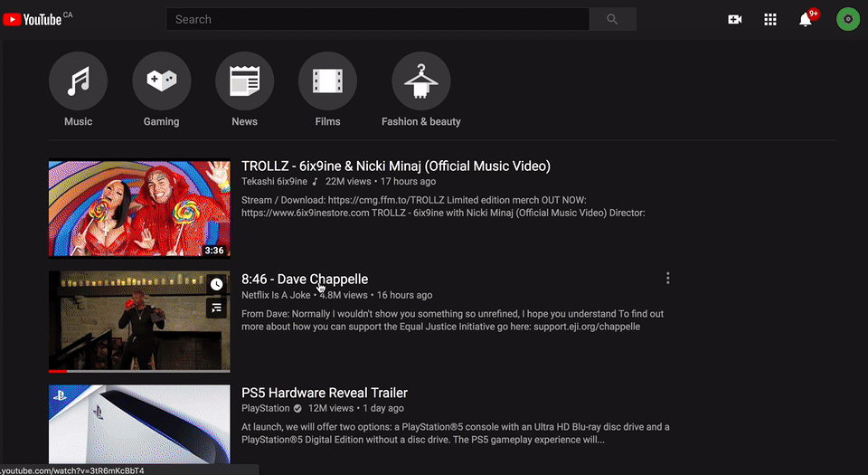The height and width of the screenshot is (475, 868).
Task: Click the PlayStation verified badge
Action: click(x=297, y=409)
